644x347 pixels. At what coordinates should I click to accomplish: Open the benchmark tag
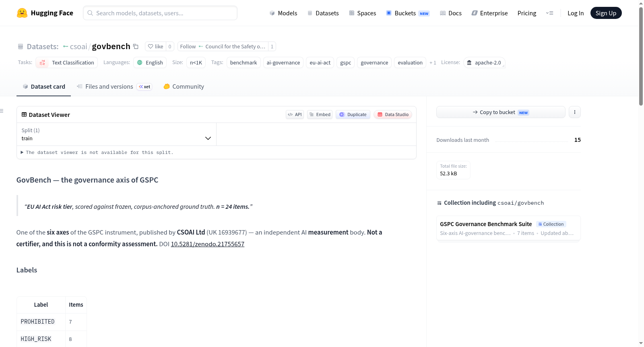tap(244, 62)
